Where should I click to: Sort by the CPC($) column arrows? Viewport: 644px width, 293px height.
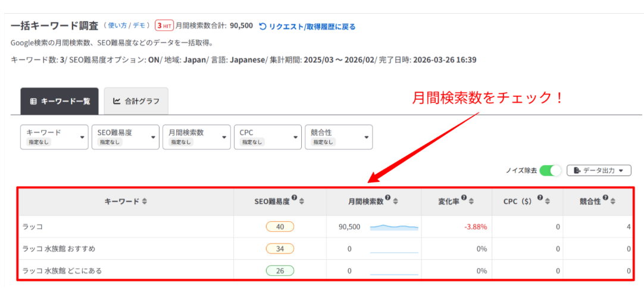(x=548, y=201)
